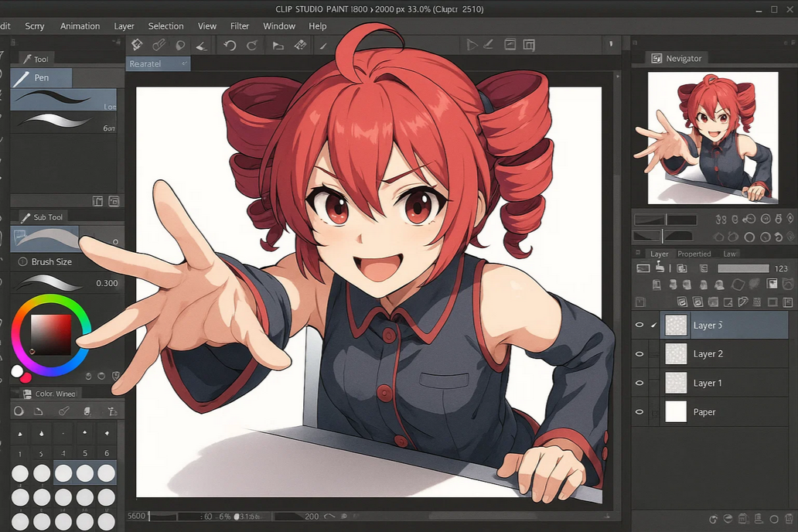This screenshot has width=798, height=532.
Task: Open the Filter menu
Action: point(240,26)
